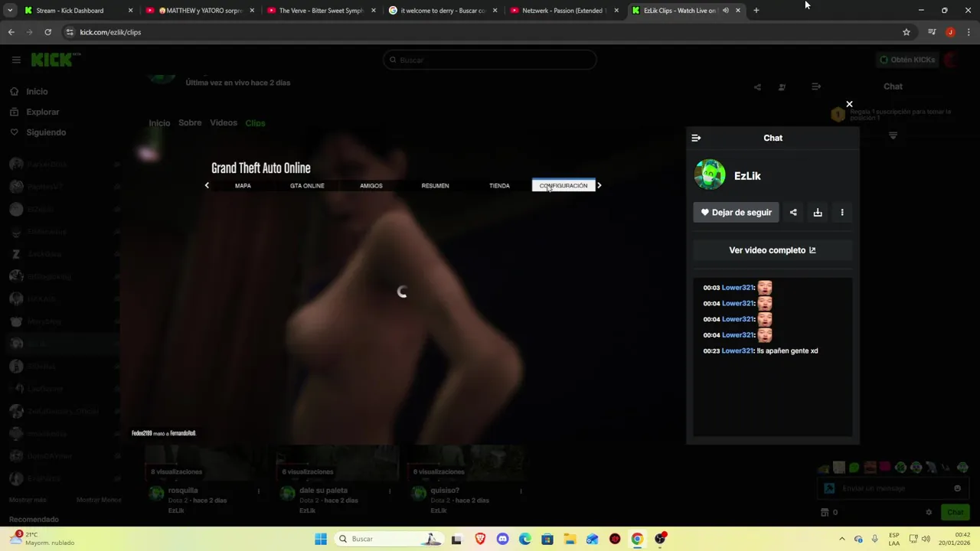Select the GTA ONLINE tab

tap(307, 186)
